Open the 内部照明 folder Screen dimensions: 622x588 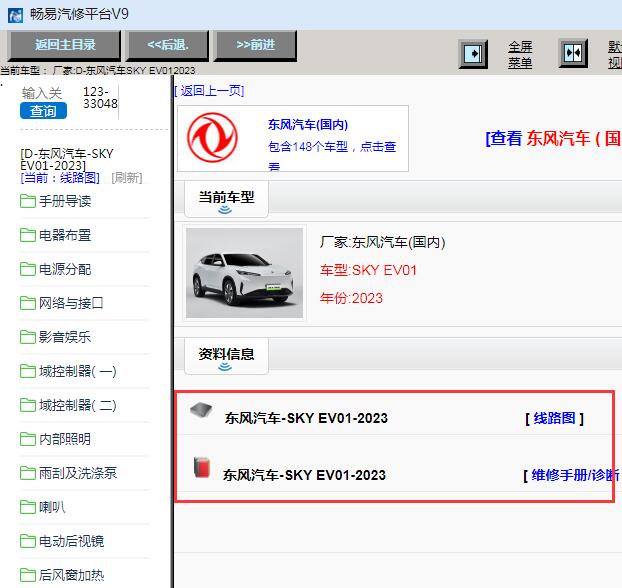[56, 439]
